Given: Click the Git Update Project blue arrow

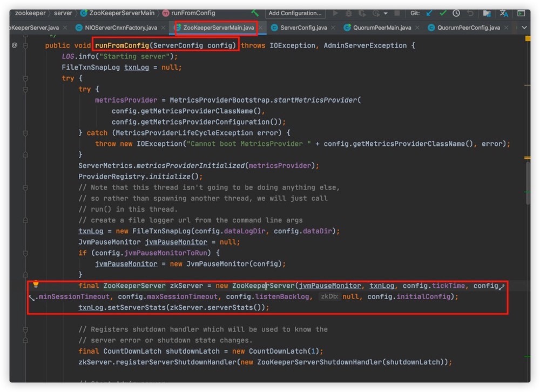Looking at the screenshot, I should coord(429,13).
